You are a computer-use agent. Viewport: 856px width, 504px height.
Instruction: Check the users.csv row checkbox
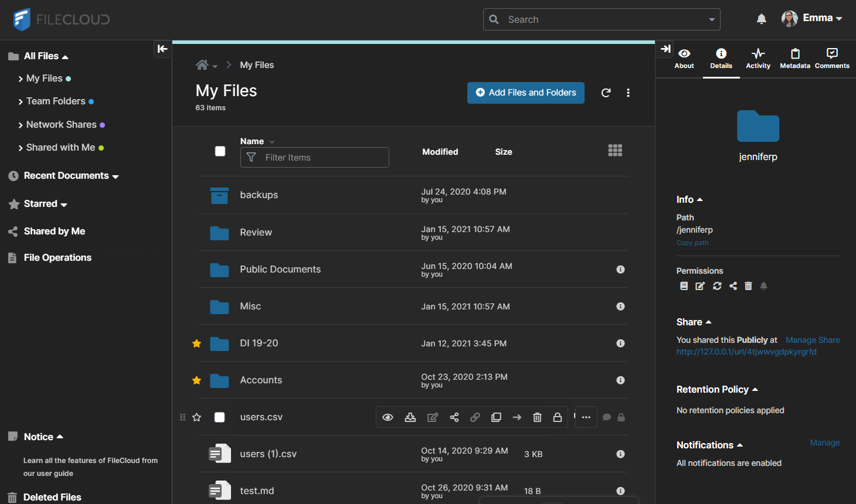220,417
